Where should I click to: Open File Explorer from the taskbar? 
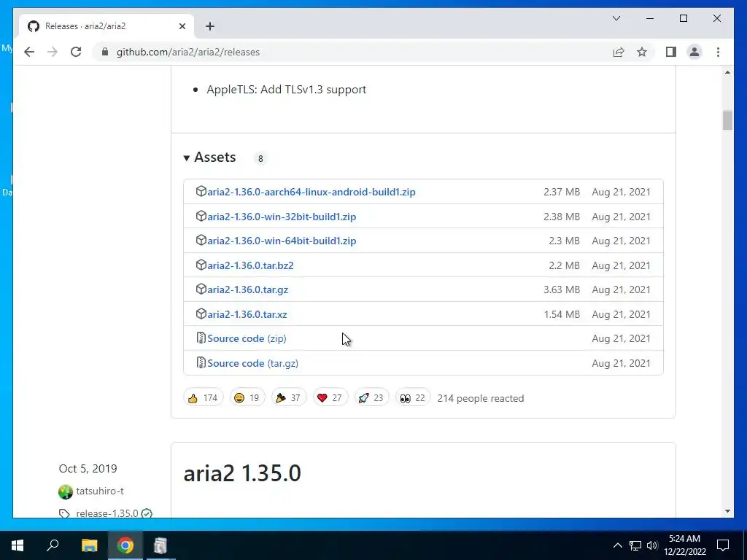pyautogui.click(x=89, y=545)
